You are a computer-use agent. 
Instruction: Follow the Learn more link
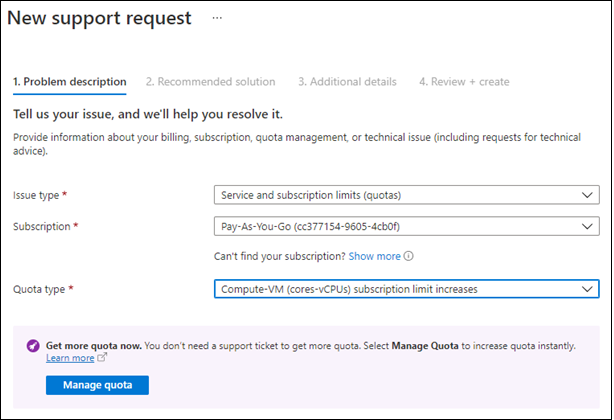(x=70, y=358)
